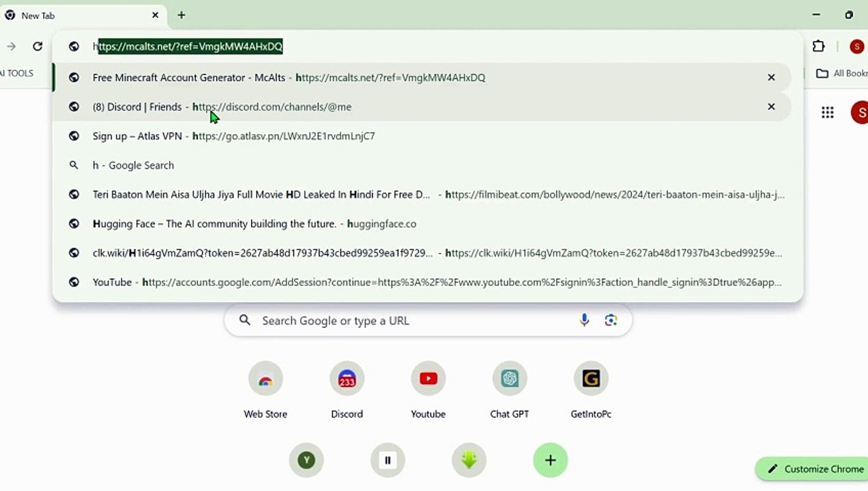Restore down the Chrome window
868x491 pixels.
pos(849,15)
